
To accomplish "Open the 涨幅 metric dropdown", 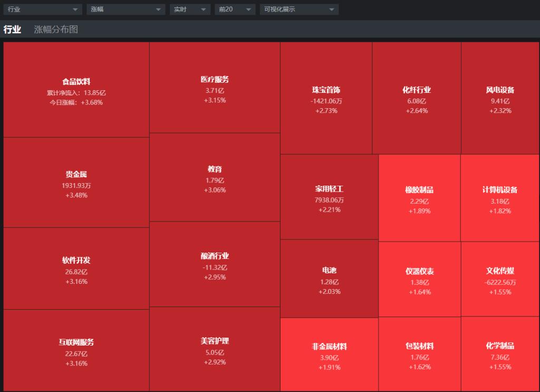I will [126, 9].
